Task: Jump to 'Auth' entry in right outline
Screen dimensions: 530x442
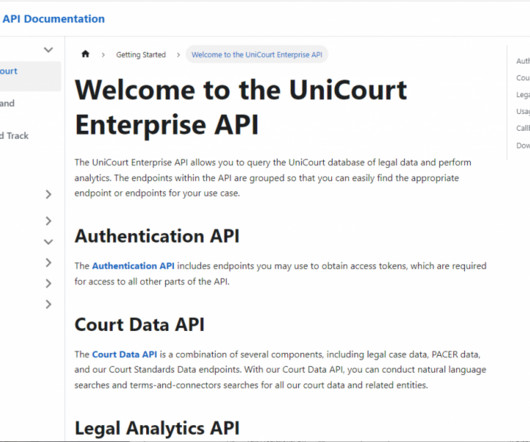Action: click(x=523, y=61)
